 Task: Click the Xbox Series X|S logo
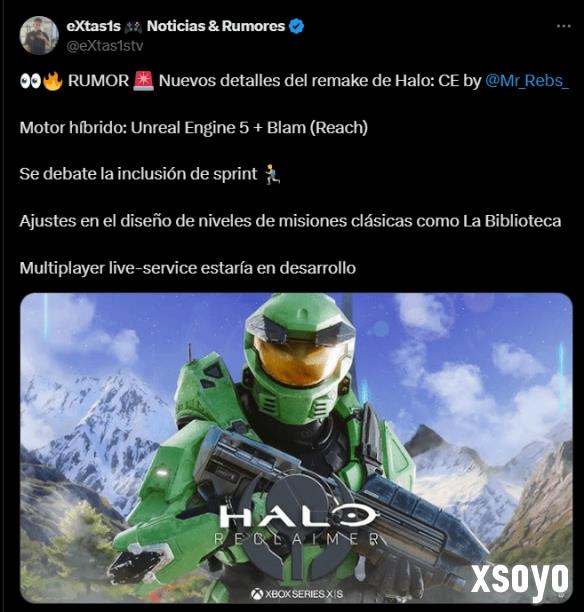[x=297, y=594]
